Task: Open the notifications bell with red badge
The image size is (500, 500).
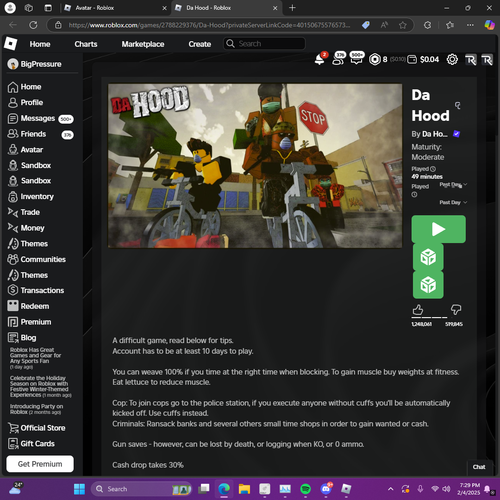Action: click(x=320, y=59)
